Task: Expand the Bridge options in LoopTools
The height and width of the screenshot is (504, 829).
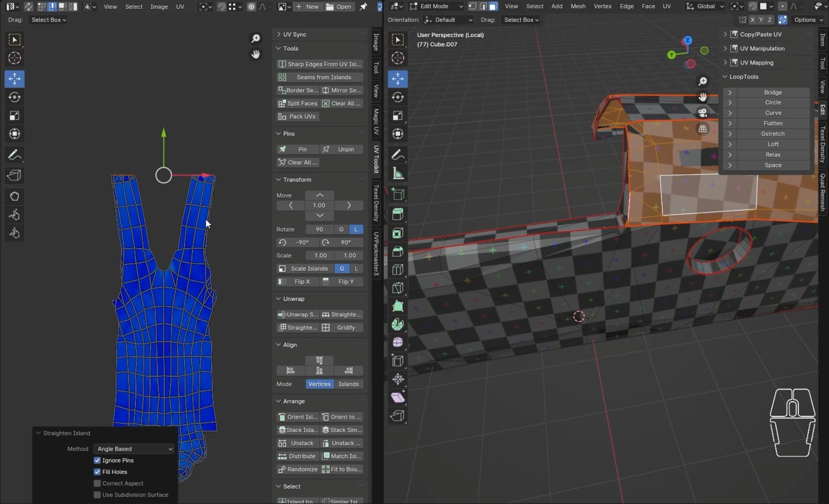Action: [x=730, y=92]
